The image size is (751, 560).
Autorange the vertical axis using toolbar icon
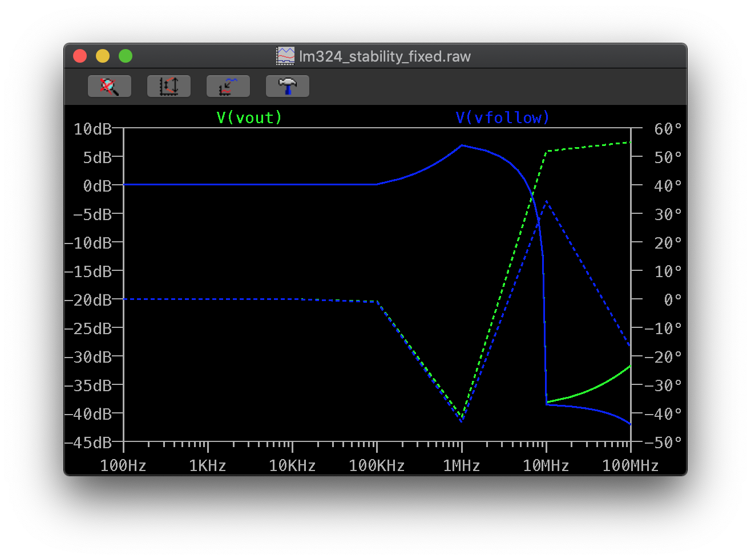pos(169,86)
